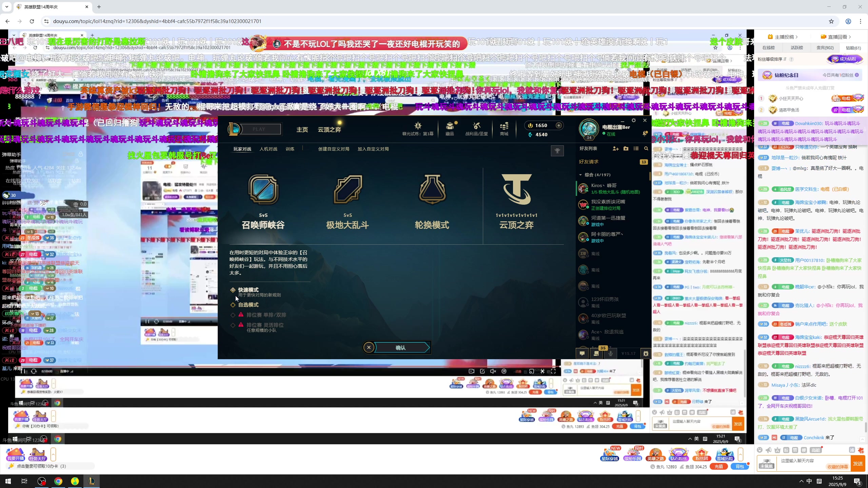Click the microphone icon in League client

pos(610,353)
